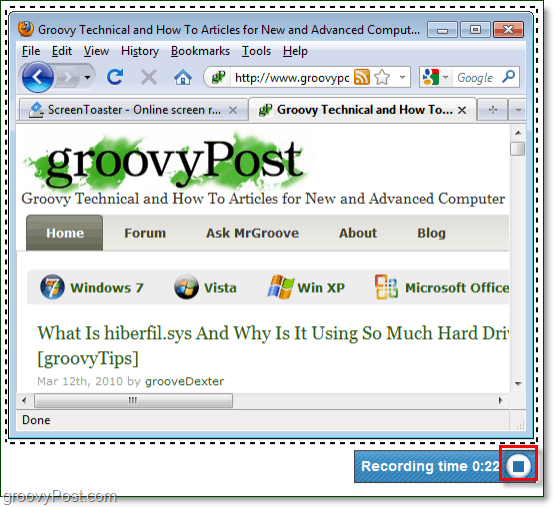Click the horizontal scrollbar left arrow
This screenshot has height=507, width=554.
(24, 401)
